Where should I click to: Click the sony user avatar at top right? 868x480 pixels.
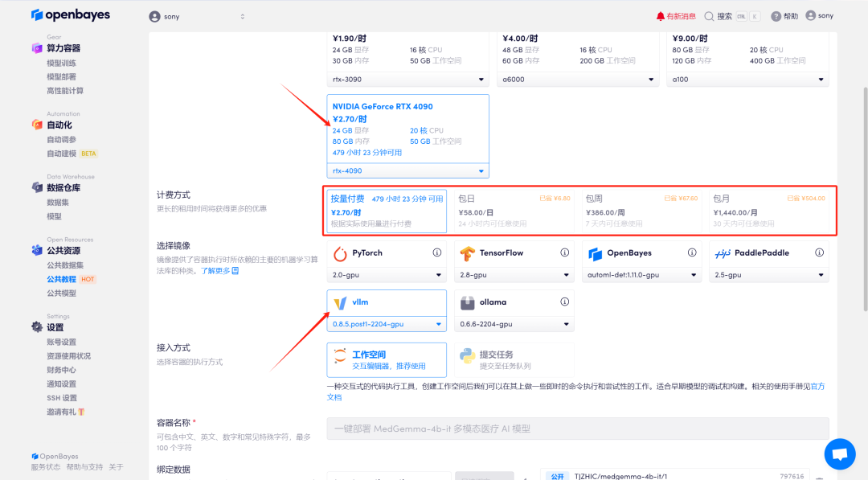click(x=810, y=15)
